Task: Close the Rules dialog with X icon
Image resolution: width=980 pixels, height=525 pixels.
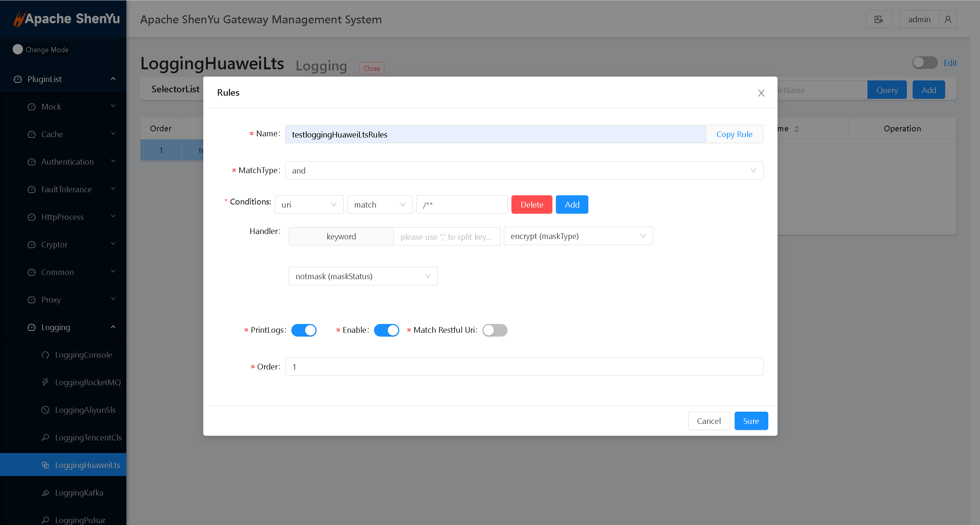Action: click(761, 93)
